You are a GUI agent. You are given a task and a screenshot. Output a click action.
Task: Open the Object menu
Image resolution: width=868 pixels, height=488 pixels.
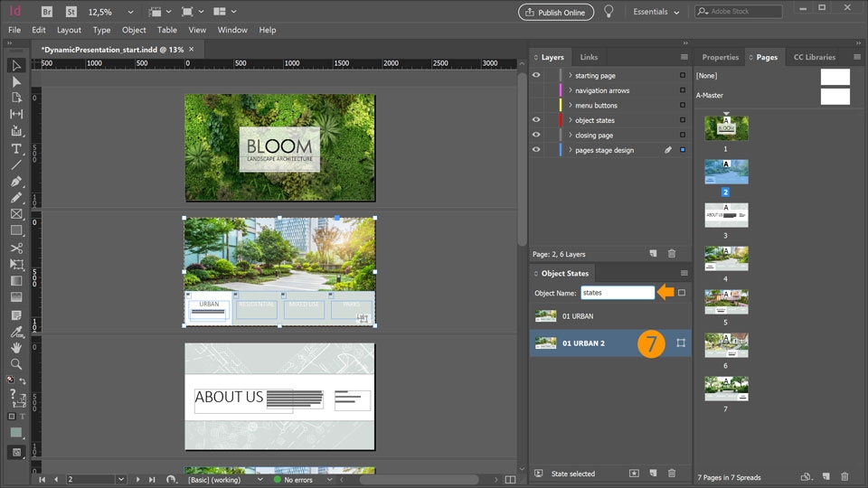coord(134,30)
